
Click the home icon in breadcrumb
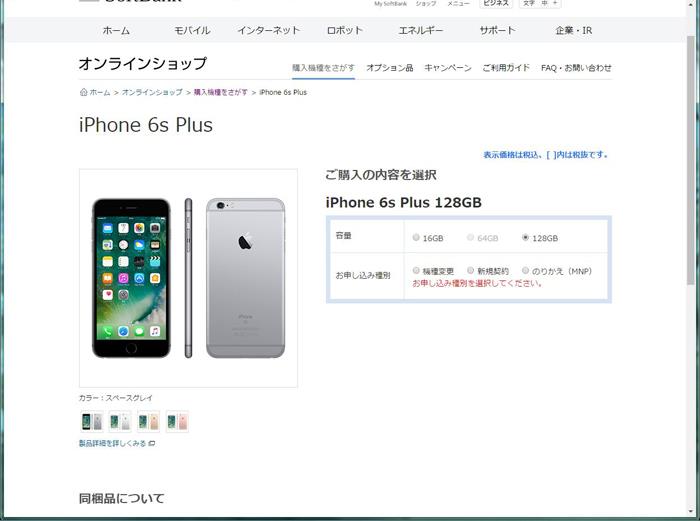(x=83, y=92)
